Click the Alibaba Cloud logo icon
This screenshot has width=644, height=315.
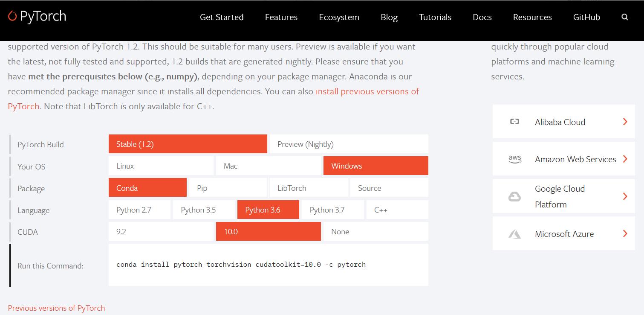[514, 122]
